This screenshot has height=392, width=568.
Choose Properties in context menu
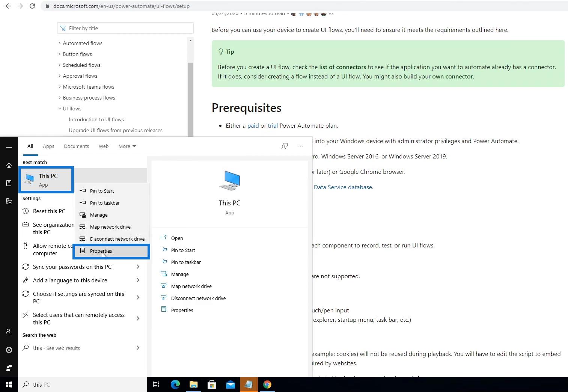[111, 251]
